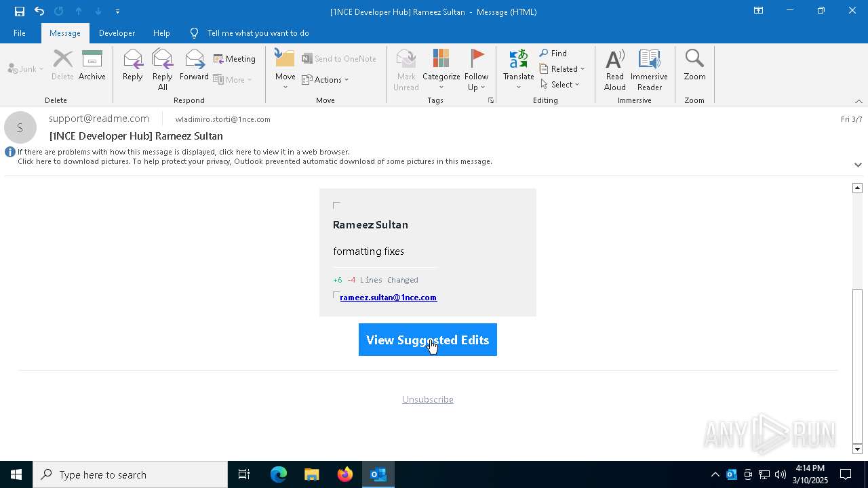The height and width of the screenshot is (488, 868).
Task: Click the Unsubscribe link
Action: [x=428, y=400]
